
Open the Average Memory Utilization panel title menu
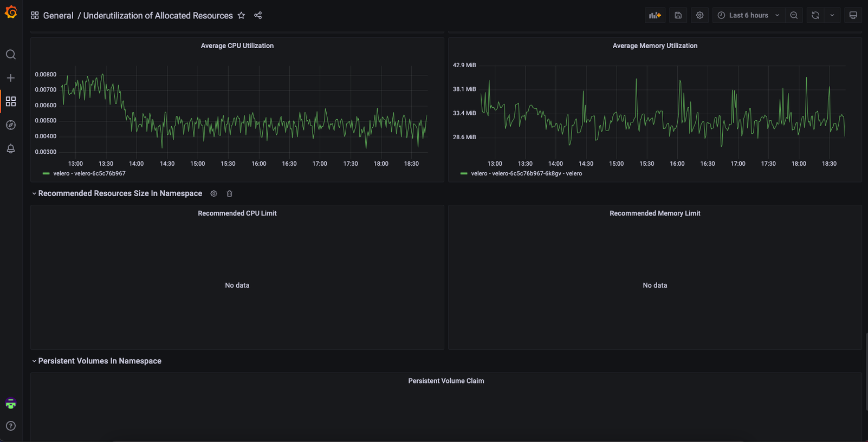click(655, 46)
